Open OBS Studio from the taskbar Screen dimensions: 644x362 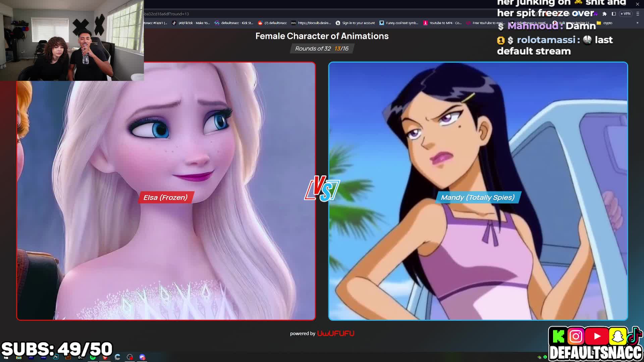pos(130,357)
